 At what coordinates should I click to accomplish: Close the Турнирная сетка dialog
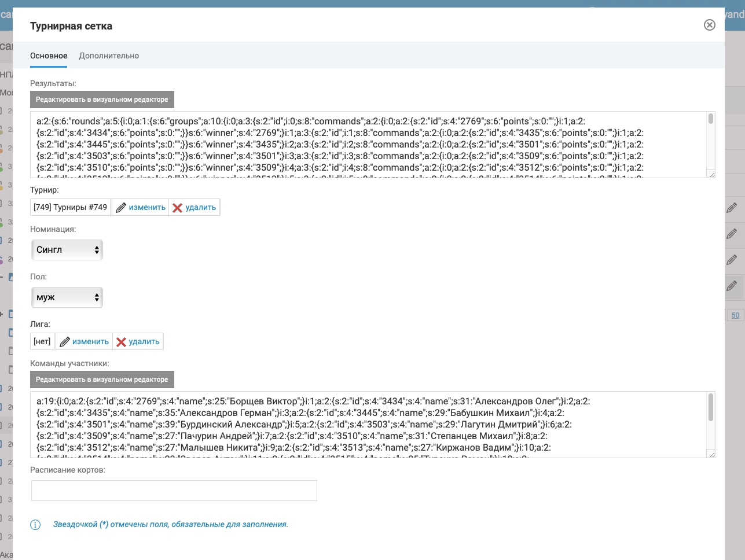tap(709, 25)
